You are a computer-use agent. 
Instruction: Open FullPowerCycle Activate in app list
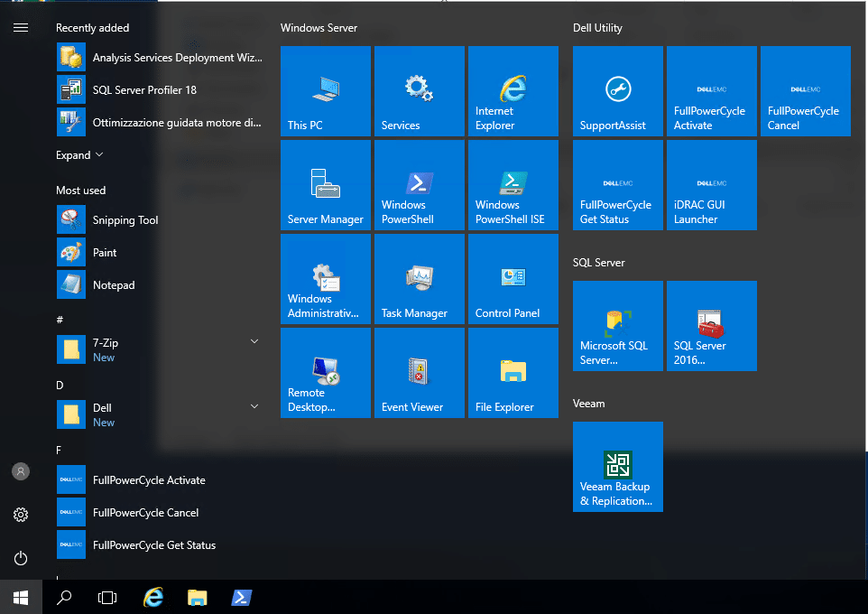[x=160, y=479]
